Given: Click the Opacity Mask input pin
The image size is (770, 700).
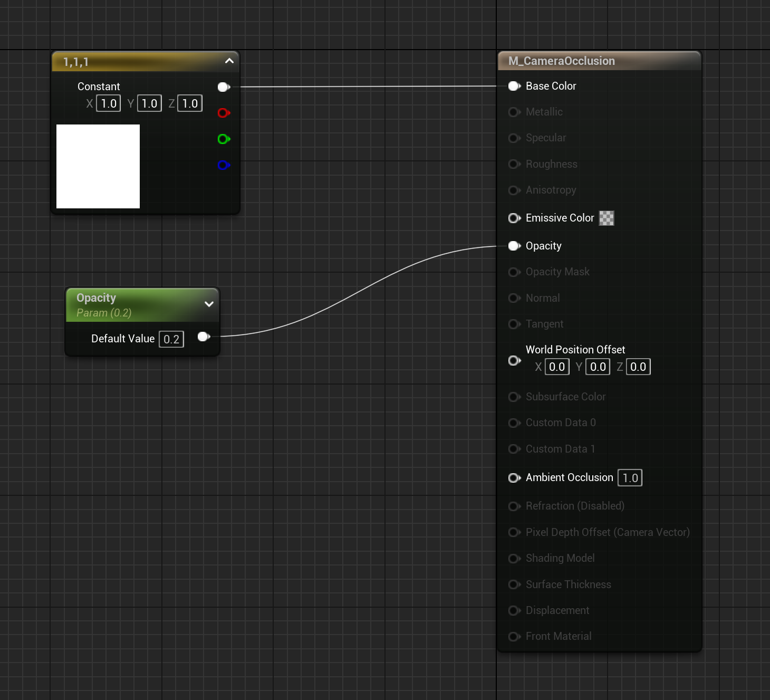Looking at the screenshot, I should tap(515, 272).
